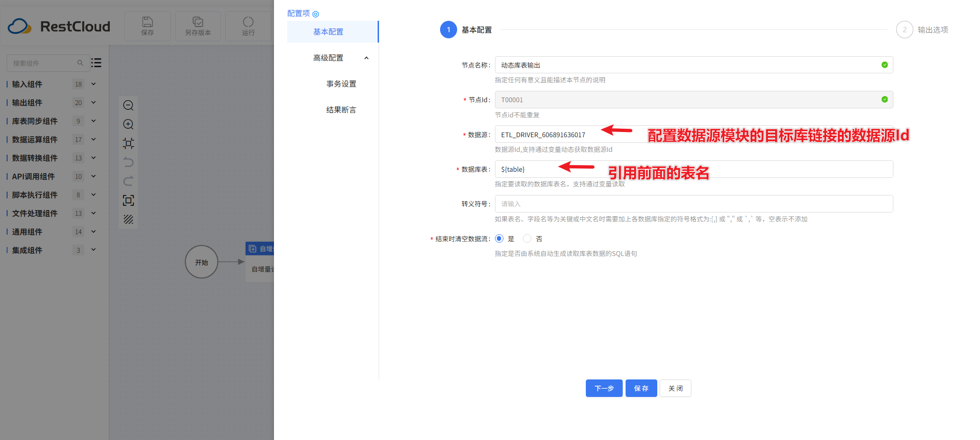Click the 转义符号 input field
This screenshot has height=440, width=980.
693,204
